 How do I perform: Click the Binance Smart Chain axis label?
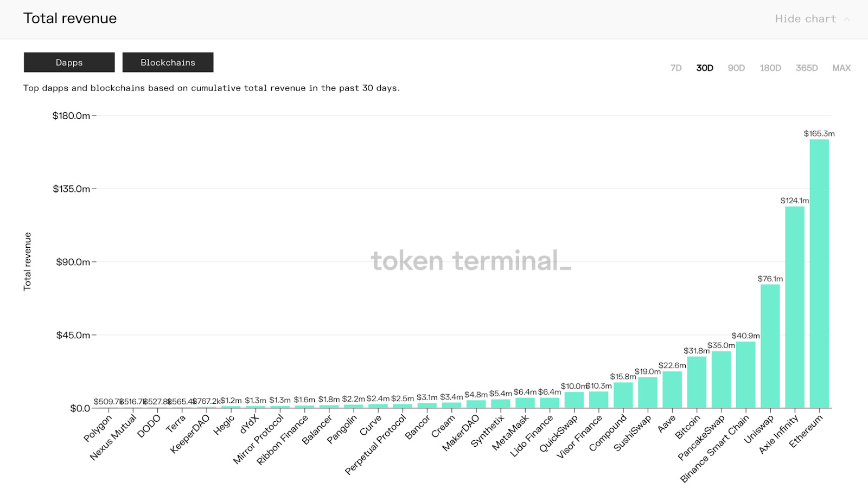pos(715,448)
